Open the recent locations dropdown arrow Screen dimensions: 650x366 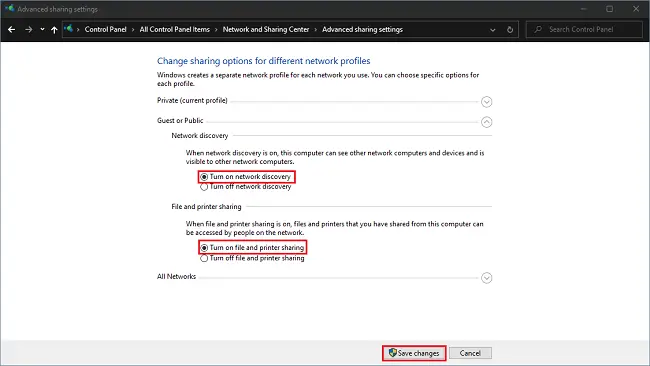click(42, 29)
